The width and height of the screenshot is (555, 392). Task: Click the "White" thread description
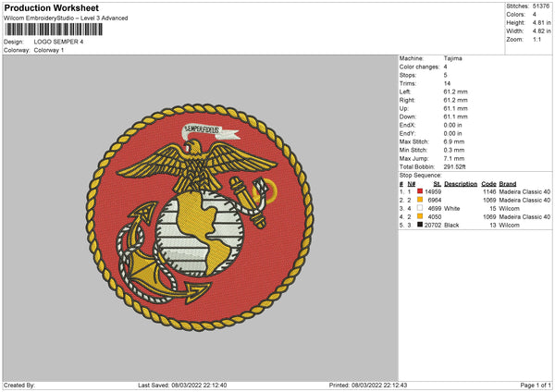pyautogui.click(x=452, y=209)
